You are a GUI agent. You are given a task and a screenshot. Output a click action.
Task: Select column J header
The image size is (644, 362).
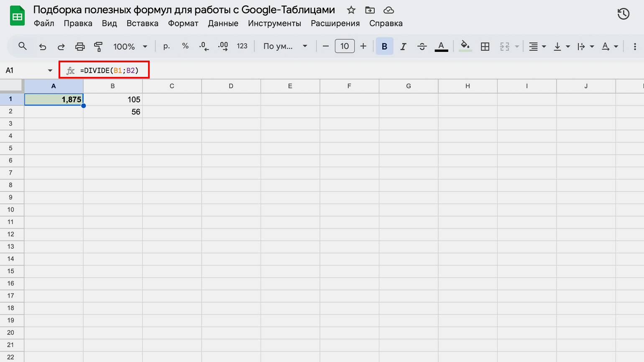tap(586, 86)
